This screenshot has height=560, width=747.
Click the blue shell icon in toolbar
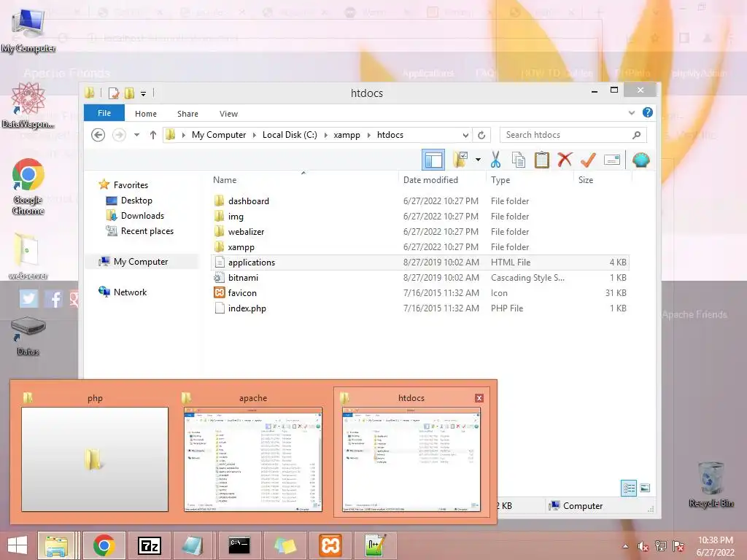click(x=641, y=160)
